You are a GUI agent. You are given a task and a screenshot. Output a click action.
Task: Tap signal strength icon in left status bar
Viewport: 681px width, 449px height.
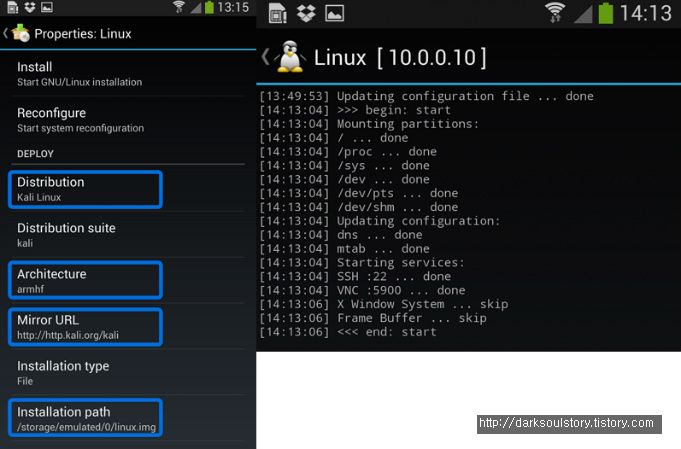[195, 8]
